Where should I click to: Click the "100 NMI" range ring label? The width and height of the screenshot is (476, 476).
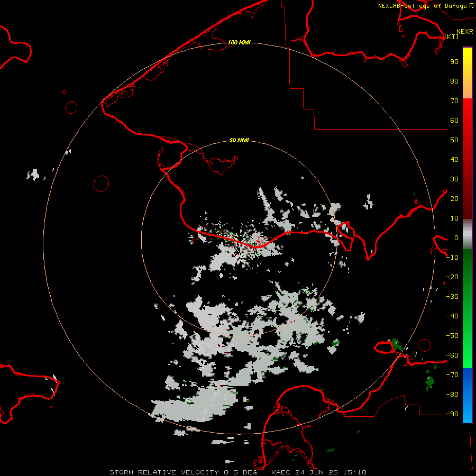coord(239,42)
